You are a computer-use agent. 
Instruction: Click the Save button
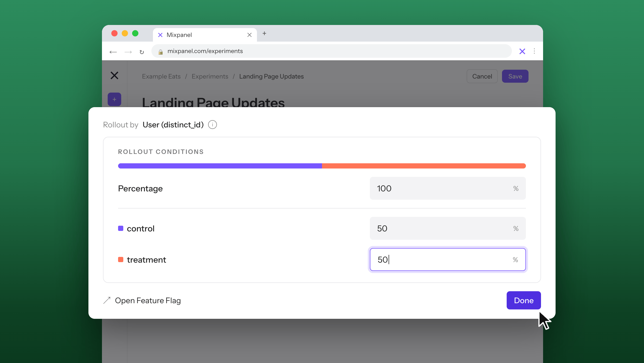[x=515, y=76]
